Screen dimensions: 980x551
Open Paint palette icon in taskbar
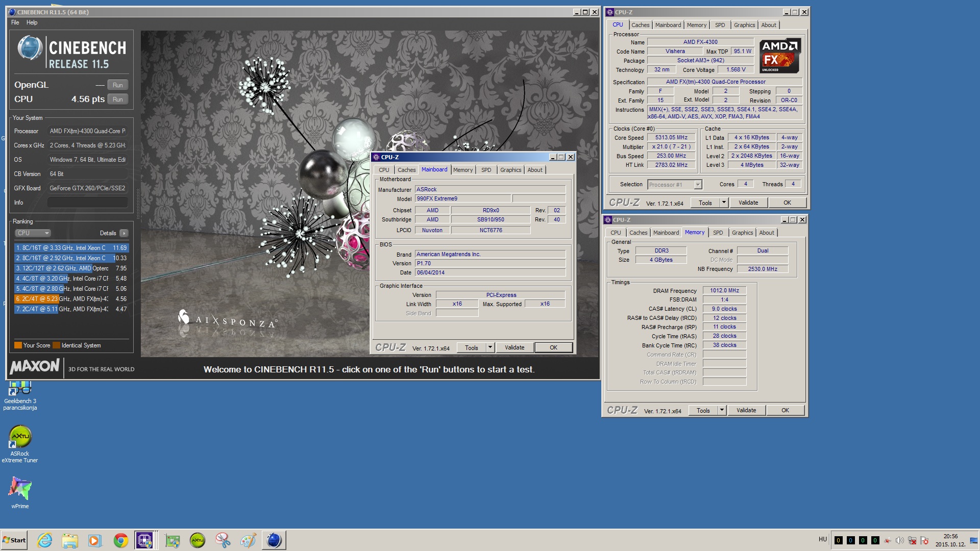(248, 540)
